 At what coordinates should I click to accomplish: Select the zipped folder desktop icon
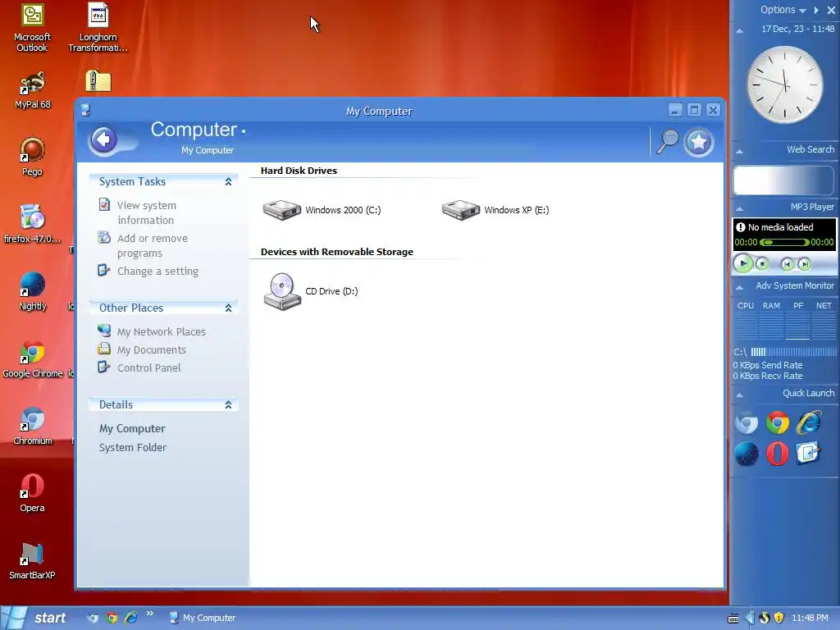[x=98, y=81]
